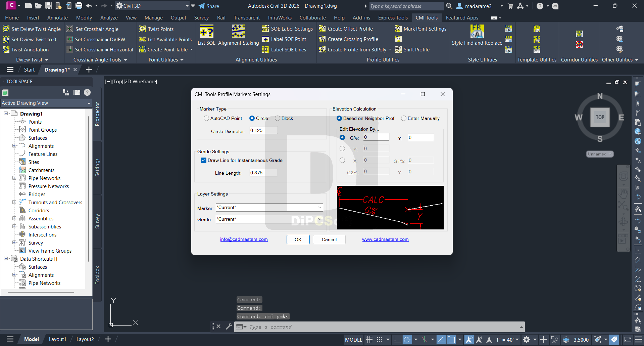Click the Set Dview Twist Angle icon

[x=6, y=29]
